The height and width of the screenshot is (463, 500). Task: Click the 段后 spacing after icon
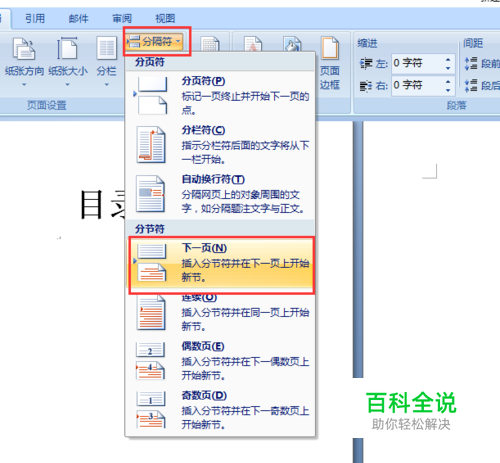tap(471, 85)
